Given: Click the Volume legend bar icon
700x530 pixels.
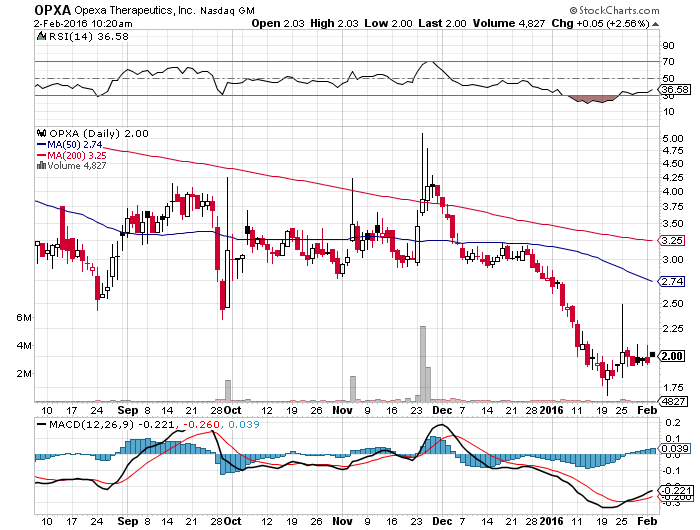Looking at the screenshot, I should 41,165.
